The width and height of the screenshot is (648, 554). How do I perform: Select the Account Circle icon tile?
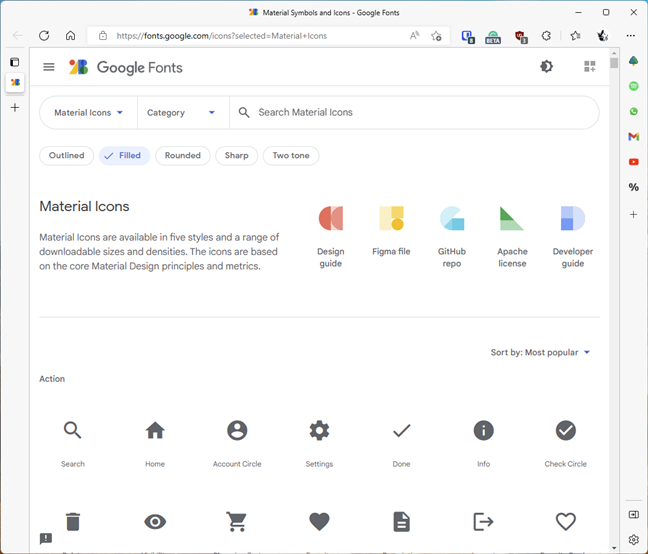[x=237, y=444]
